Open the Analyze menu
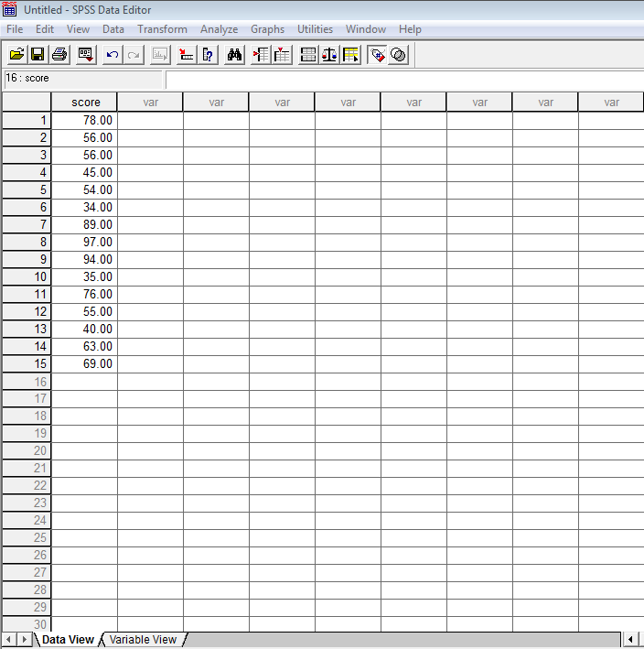 [x=220, y=29]
